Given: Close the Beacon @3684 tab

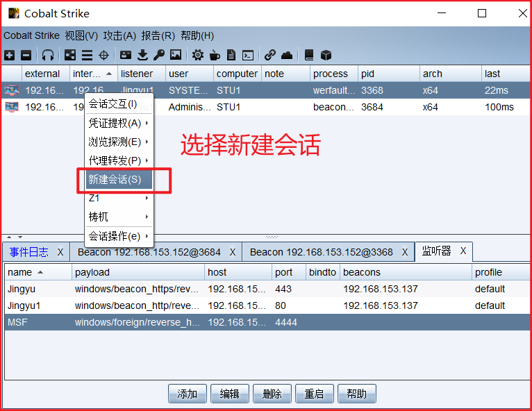Looking at the screenshot, I should tap(233, 252).
